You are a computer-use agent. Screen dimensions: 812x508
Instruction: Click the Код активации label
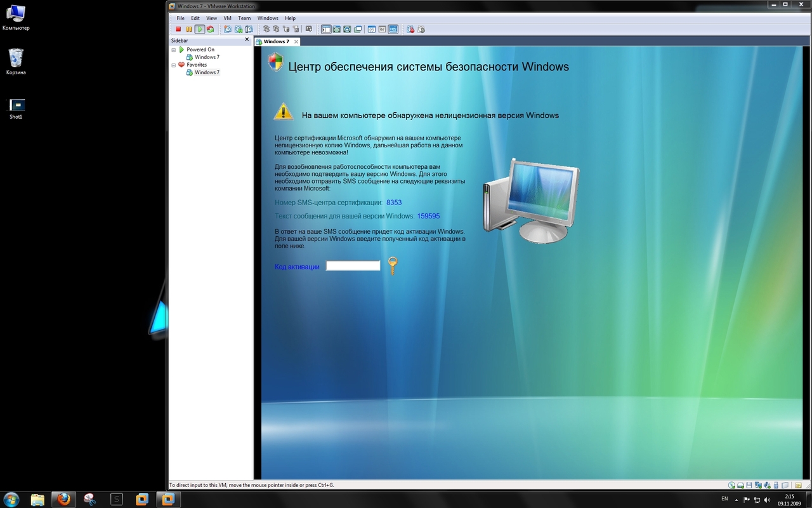297,267
